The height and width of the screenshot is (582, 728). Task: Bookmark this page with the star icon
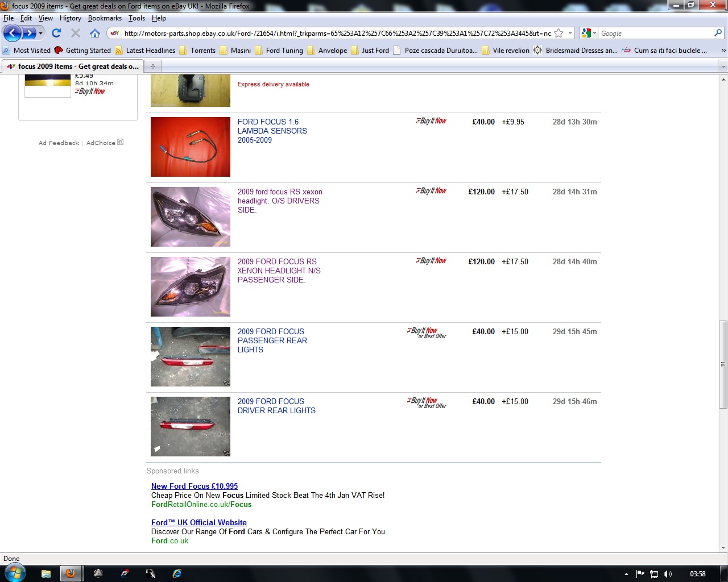point(559,34)
